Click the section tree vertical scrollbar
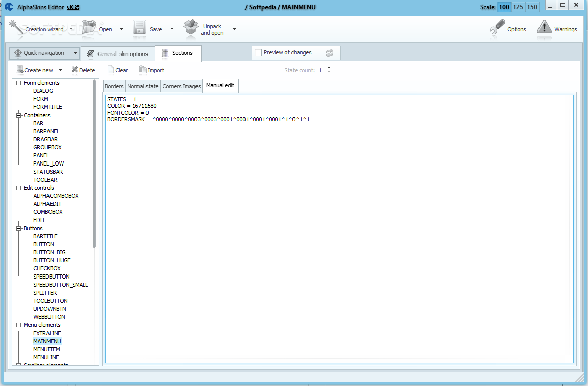 94,163
